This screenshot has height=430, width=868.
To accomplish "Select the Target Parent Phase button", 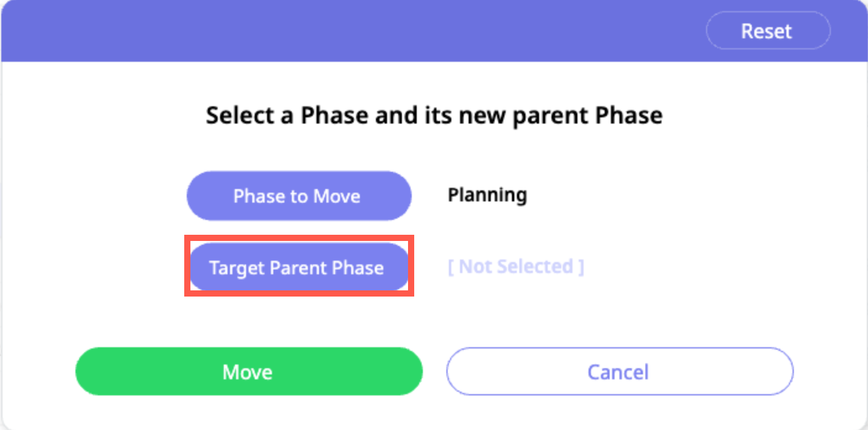I will coord(298,267).
